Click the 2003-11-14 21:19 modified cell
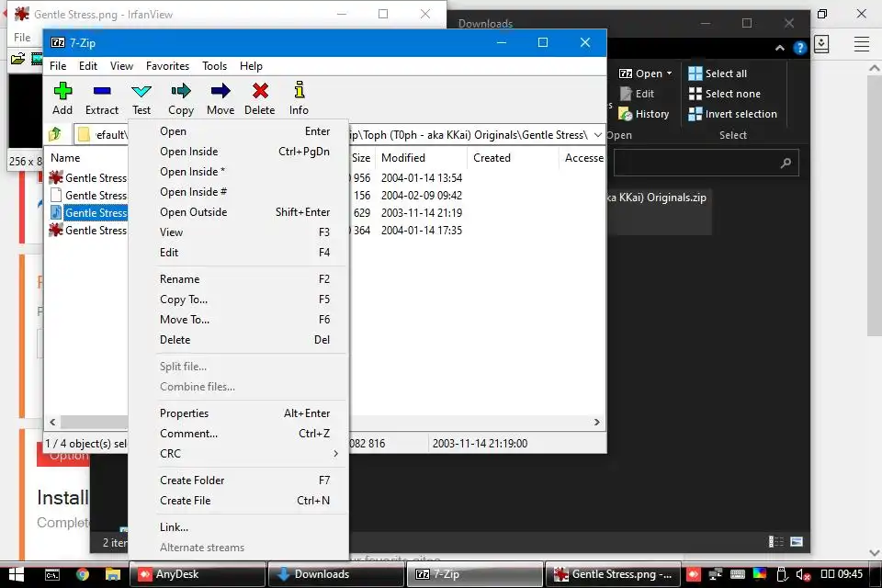 (x=422, y=213)
